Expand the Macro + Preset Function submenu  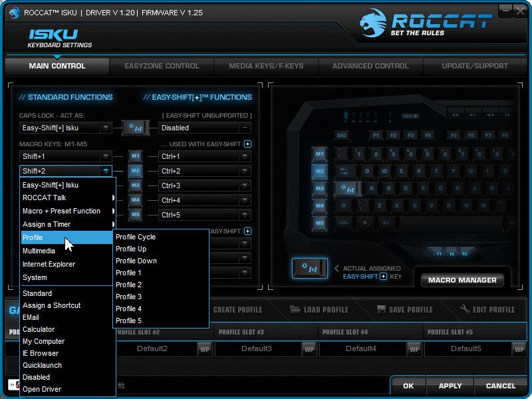coord(68,211)
